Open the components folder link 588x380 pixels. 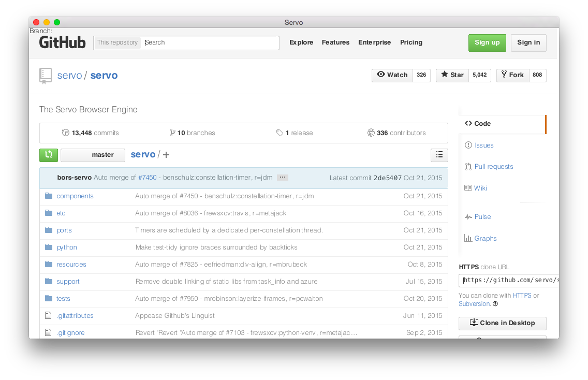click(75, 196)
